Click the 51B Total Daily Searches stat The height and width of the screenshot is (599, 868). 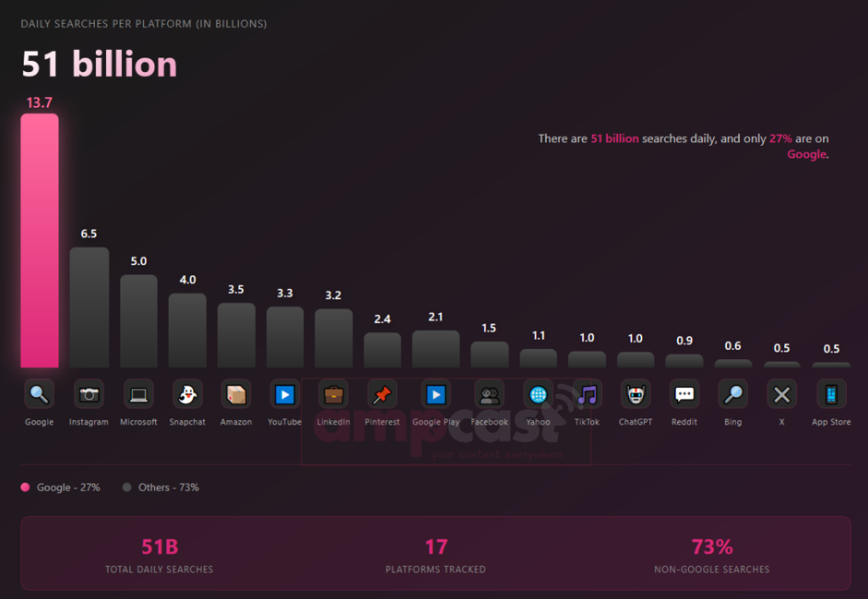(159, 554)
